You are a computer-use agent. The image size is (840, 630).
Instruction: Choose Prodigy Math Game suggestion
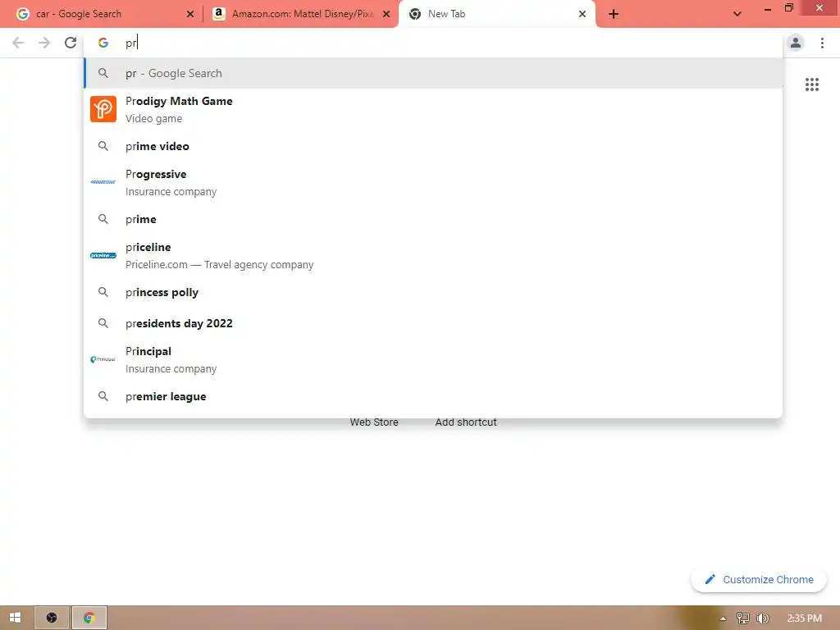pos(433,109)
